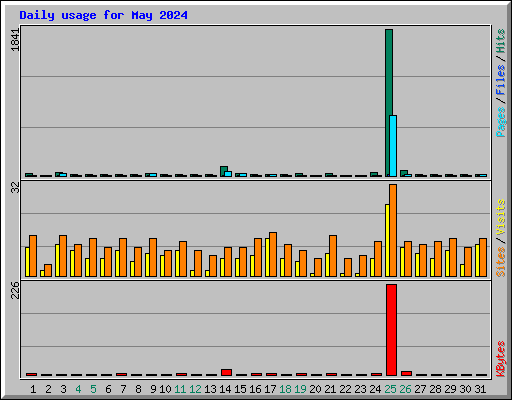Select the red KBytes bar for day 25
Image resolution: width=512 pixels, height=400 pixels.
click(391, 330)
